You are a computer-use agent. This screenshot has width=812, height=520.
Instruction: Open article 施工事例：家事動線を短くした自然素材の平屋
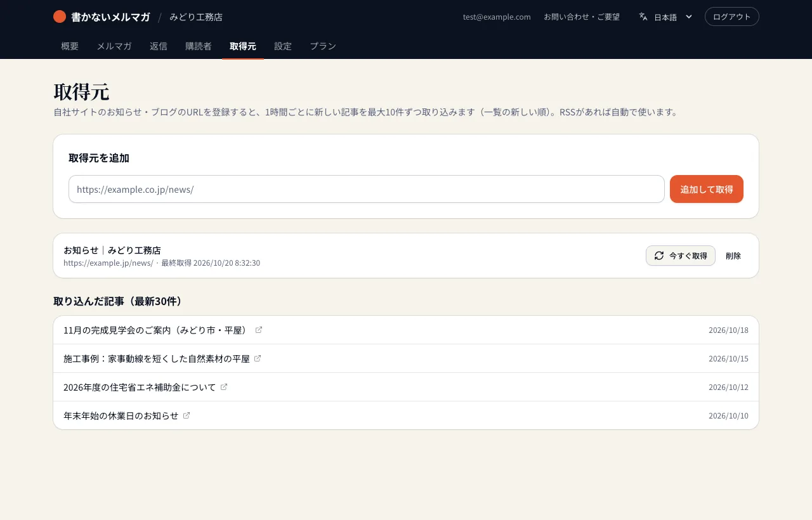(x=157, y=358)
